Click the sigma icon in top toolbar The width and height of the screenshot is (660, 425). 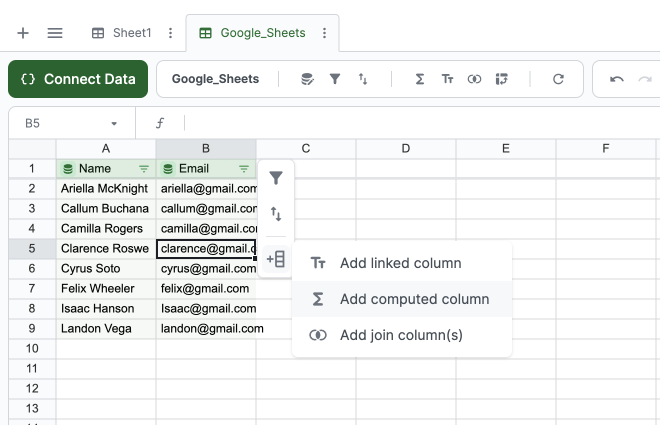point(419,79)
